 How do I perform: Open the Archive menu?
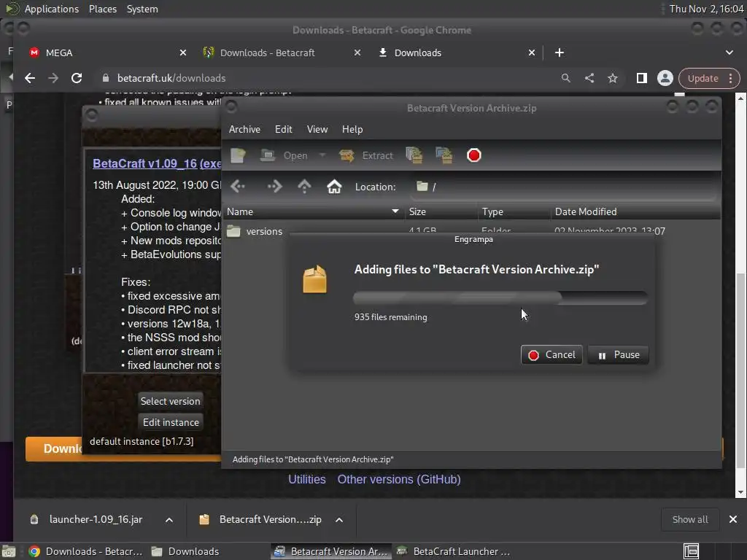[x=244, y=130]
